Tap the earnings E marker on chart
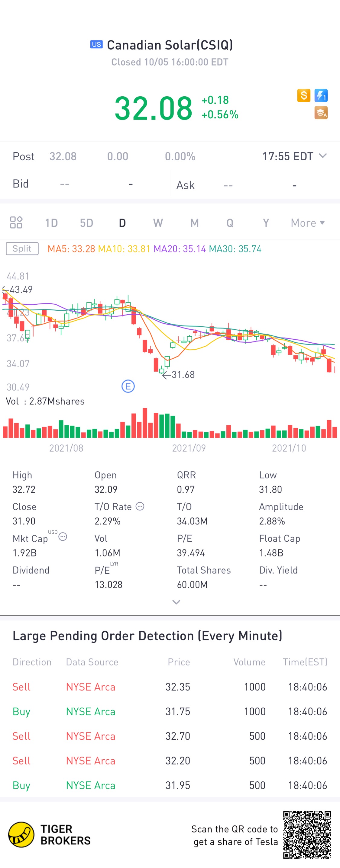340x868 pixels. (x=128, y=386)
